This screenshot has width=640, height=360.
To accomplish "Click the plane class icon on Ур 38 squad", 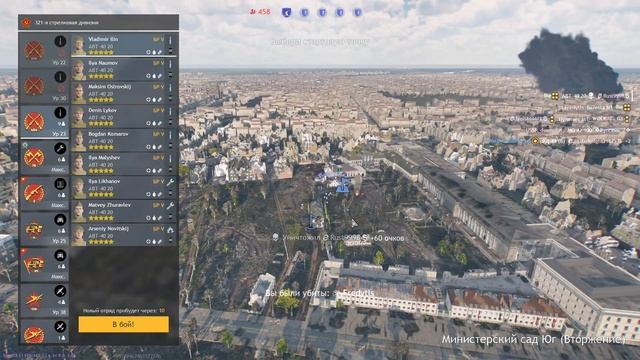I will click(x=60, y=291).
